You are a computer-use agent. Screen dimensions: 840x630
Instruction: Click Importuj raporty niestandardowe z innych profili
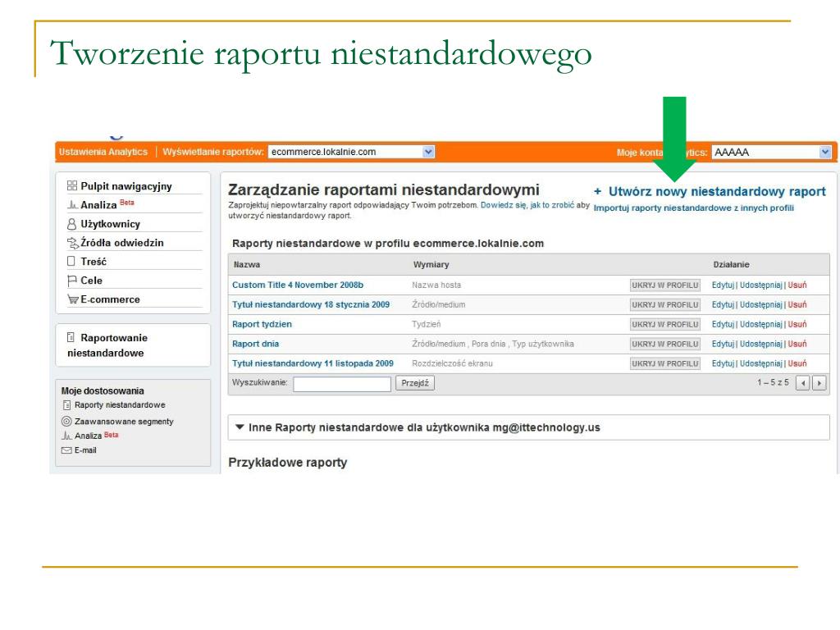694,208
